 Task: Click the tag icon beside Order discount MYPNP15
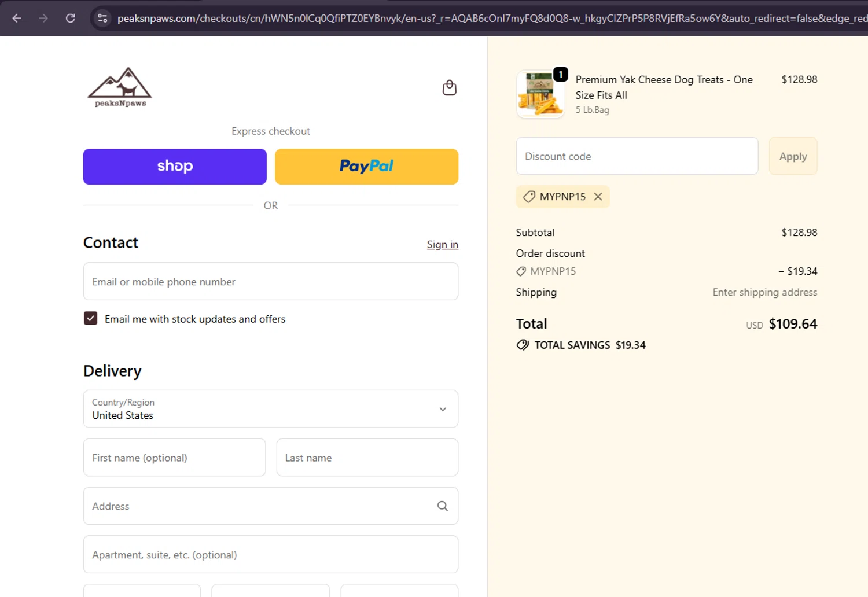point(521,271)
